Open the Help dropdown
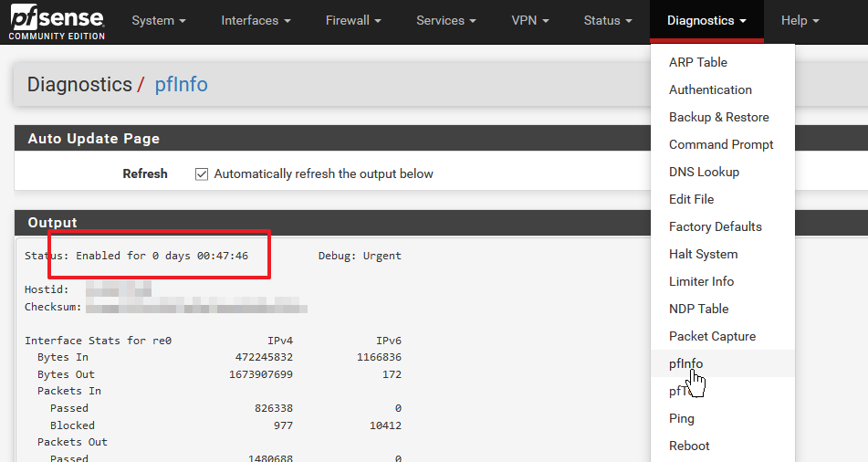Image resolution: width=868 pixels, height=462 pixels. (800, 20)
